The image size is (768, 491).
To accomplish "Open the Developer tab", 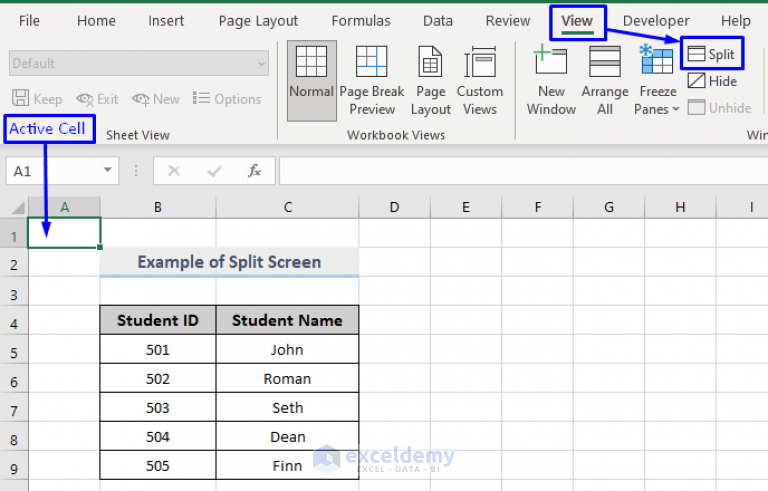I will pyautogui.click(x=656, y=21).
